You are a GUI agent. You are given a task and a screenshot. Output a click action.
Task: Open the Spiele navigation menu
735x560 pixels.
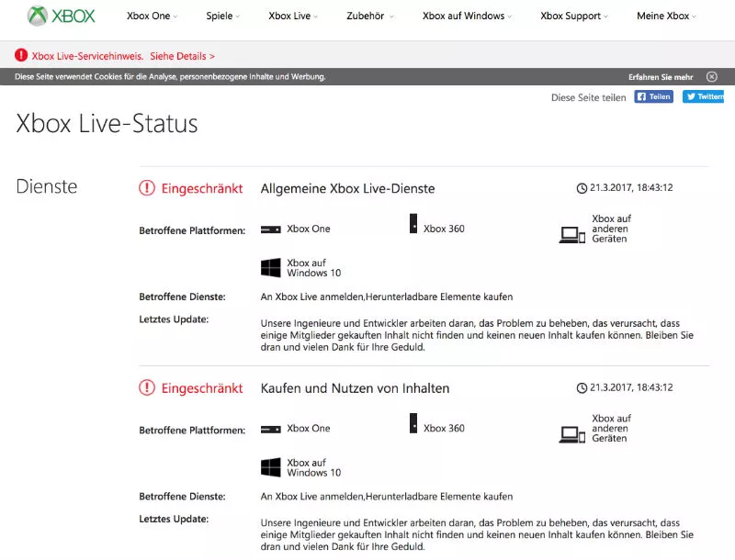coord(222,16)
